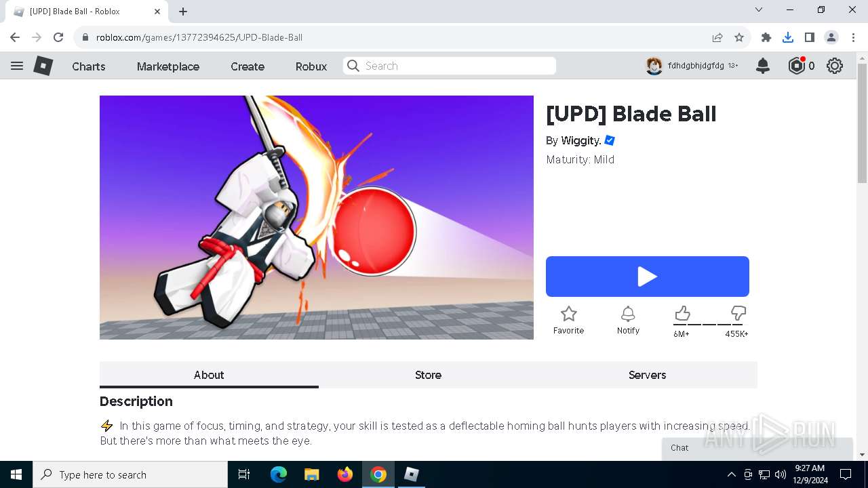868x488 pixels.
Task: Click the Windows taskbar search box
Action: click(x=130, y=474)
